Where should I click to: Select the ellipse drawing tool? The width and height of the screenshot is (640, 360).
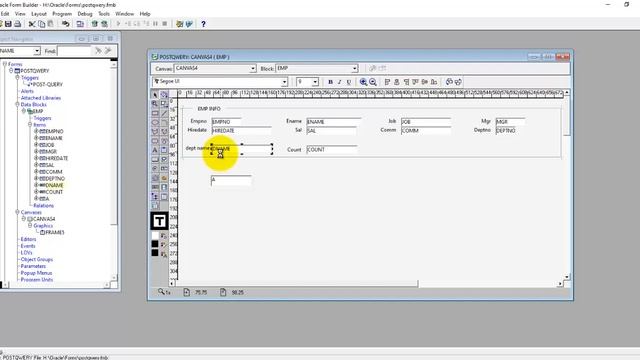pos(155,122)
